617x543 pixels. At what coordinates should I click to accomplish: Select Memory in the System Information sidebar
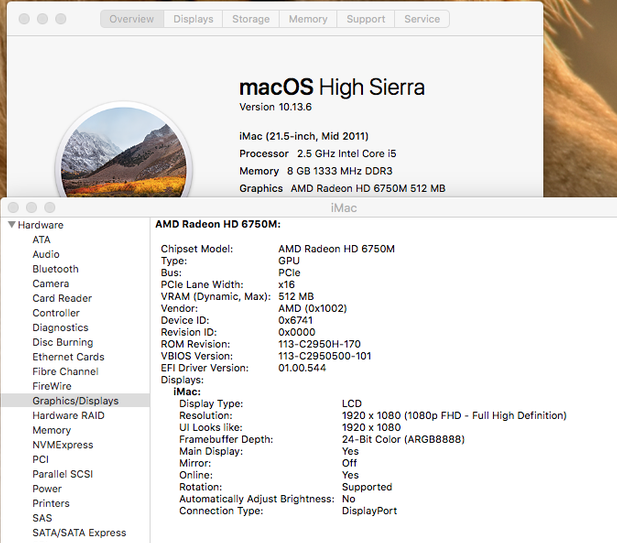click(x=52, y=430)
